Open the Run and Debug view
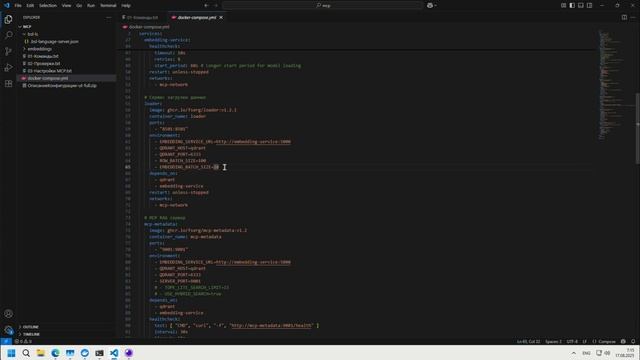 pos(9,67)
